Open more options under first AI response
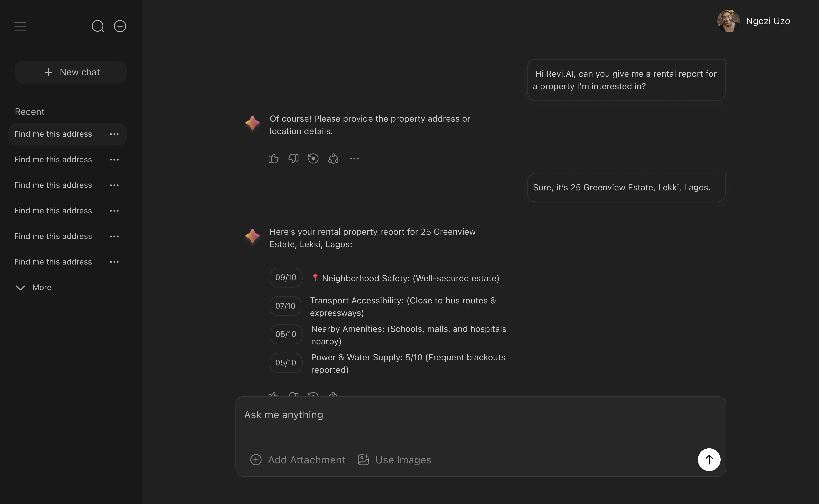This screenshot has width=819, height=504. (354, 159)
